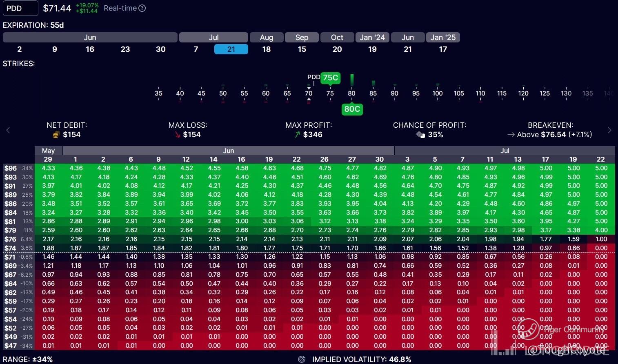
Task: Click the $47 price row label
Action: 11,346
